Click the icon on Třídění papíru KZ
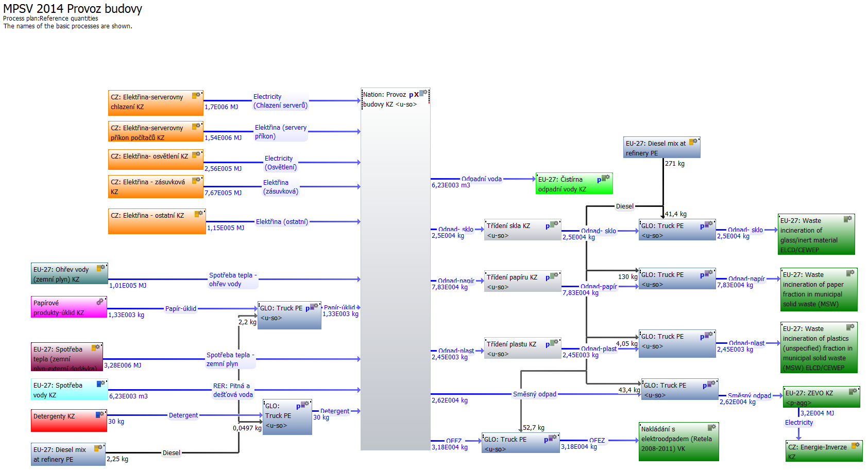The image size is (868, 471). pos(554,276)
